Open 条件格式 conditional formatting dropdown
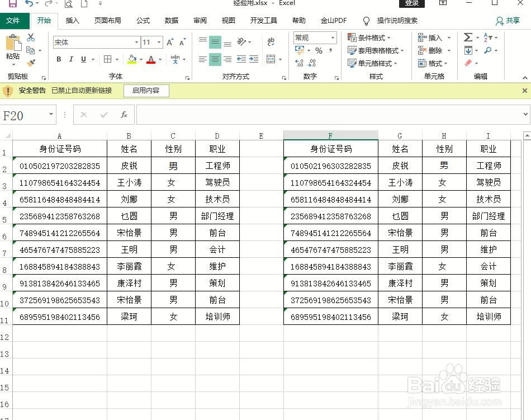Image resolution: width=531 pixels, height=420 pixels. point(369,37)
